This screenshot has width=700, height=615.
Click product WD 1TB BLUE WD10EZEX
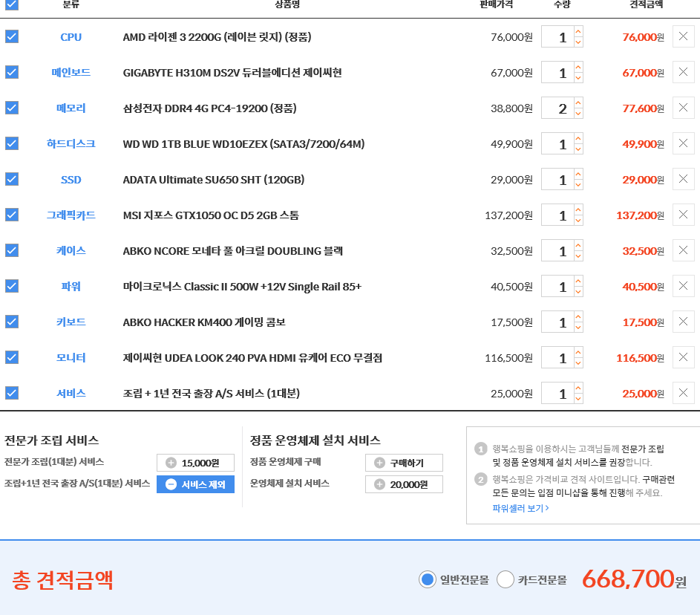(x=243, y=144)
